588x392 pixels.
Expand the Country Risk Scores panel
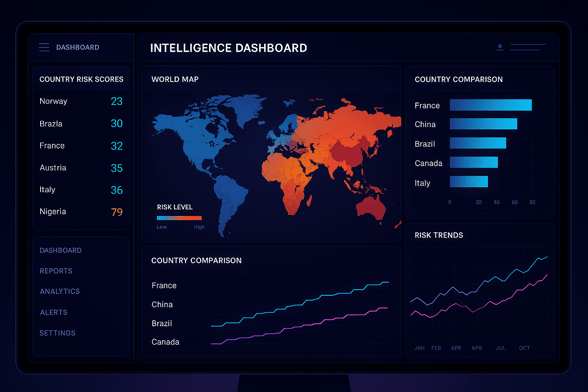[81, 79]
